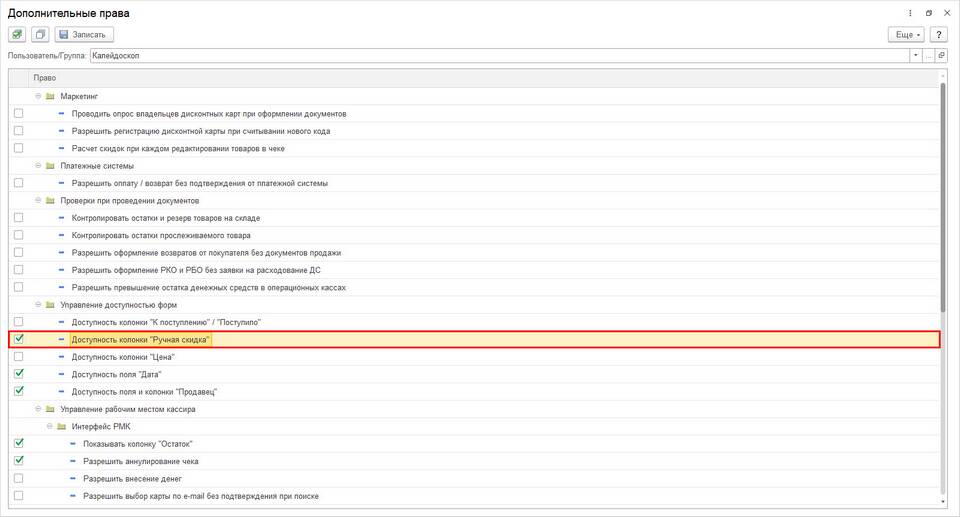Click the Интерфейс РМК folder icon
The height and width of the screenshot is (517, 960).
coord(62,426)
